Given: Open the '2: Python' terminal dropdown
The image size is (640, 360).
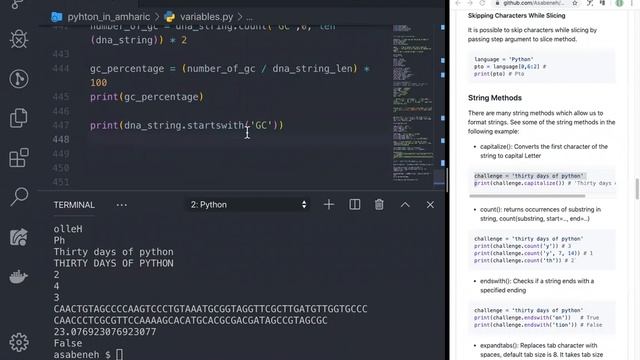Looking at the screenshot, I should click(248, 204).
